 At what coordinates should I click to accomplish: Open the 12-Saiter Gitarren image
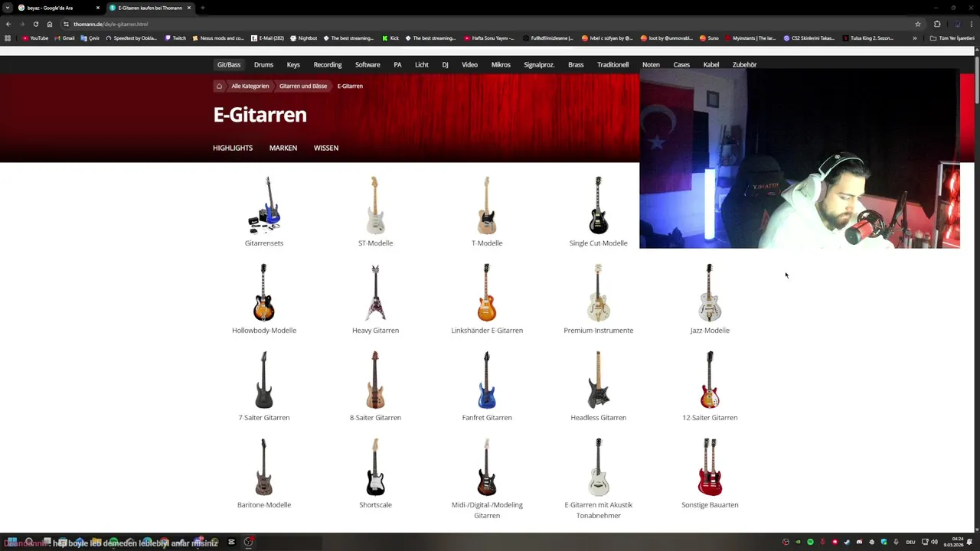(x=710, y=380)
